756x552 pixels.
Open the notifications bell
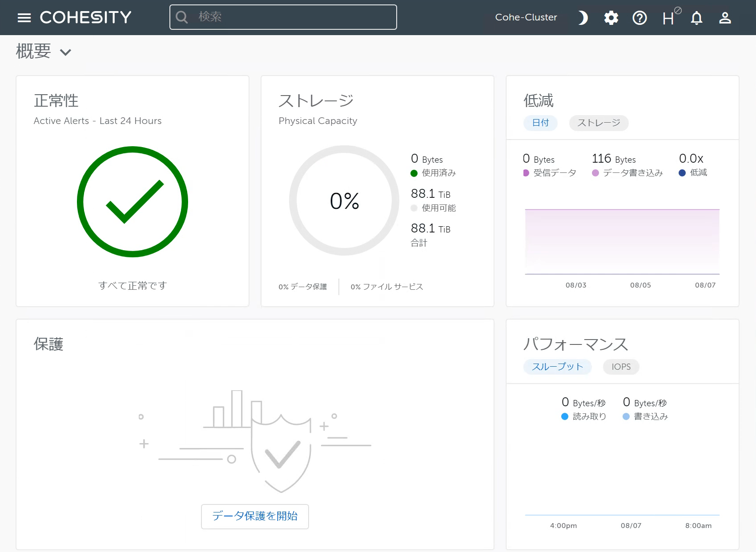coord(696,18)
